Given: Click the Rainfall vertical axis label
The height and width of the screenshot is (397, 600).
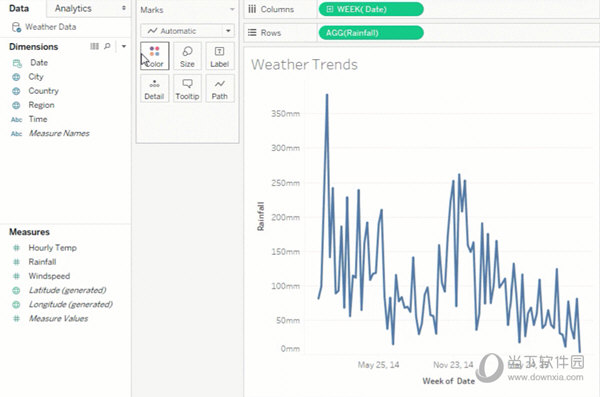Looking at the screenshot, I should coord(261,216).
